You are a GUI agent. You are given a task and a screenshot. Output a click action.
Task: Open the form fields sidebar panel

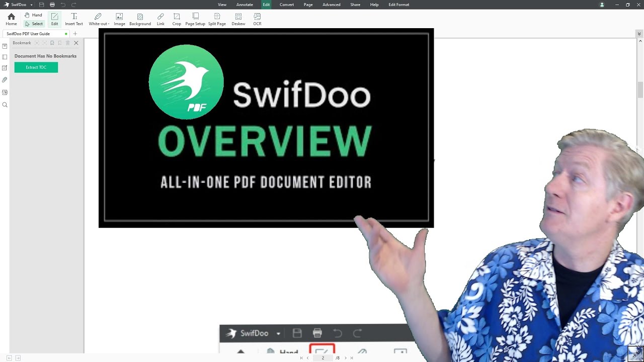click(5, 93)
